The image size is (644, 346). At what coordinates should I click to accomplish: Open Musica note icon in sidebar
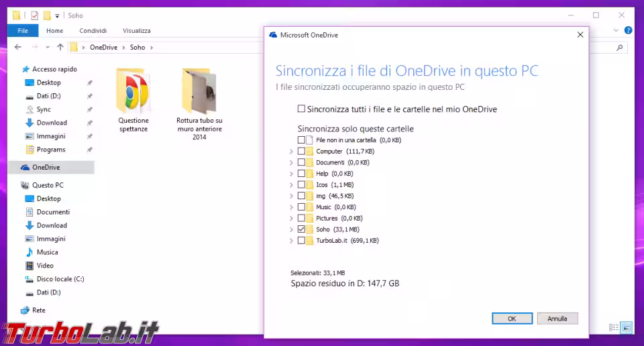click(30, 252)
